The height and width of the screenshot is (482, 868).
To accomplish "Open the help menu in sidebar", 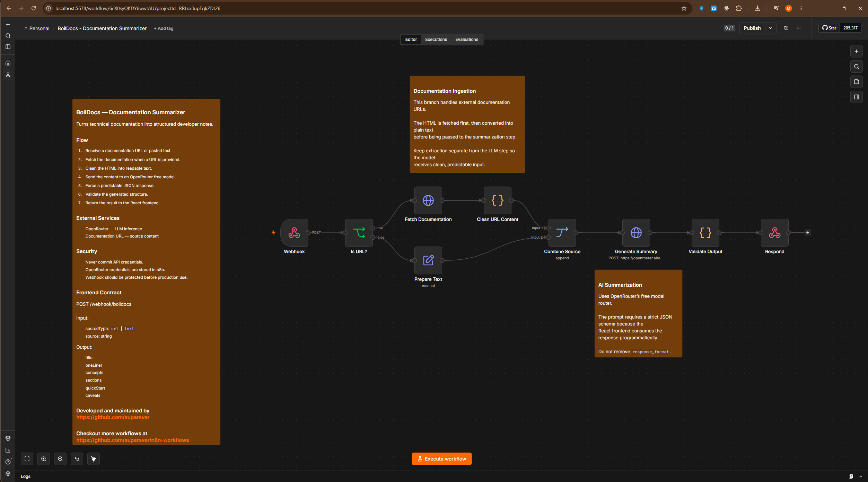I will pyautogui.click(x=8, y=462).
